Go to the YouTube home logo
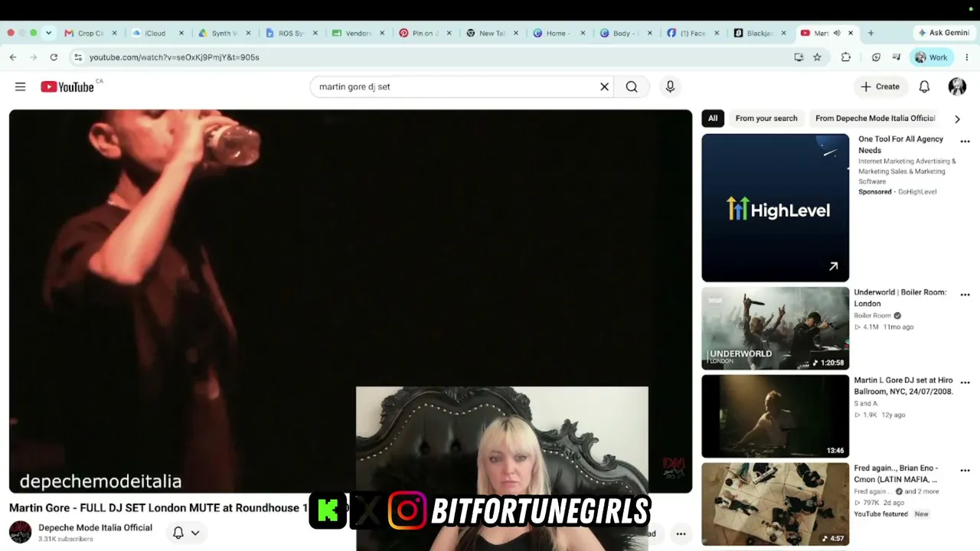The image size is (980, 551). [67, 87]
